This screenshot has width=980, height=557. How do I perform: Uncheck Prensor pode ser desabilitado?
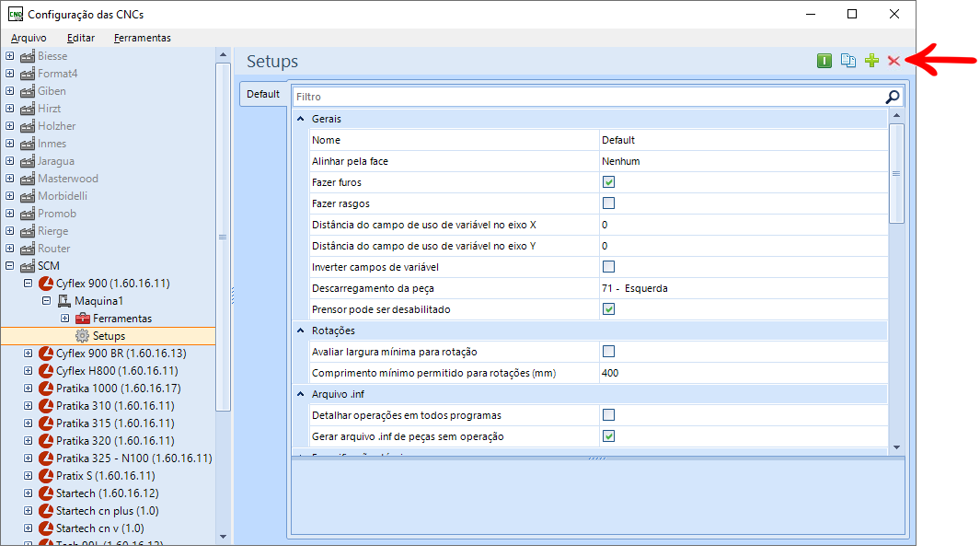click(609, 309)
